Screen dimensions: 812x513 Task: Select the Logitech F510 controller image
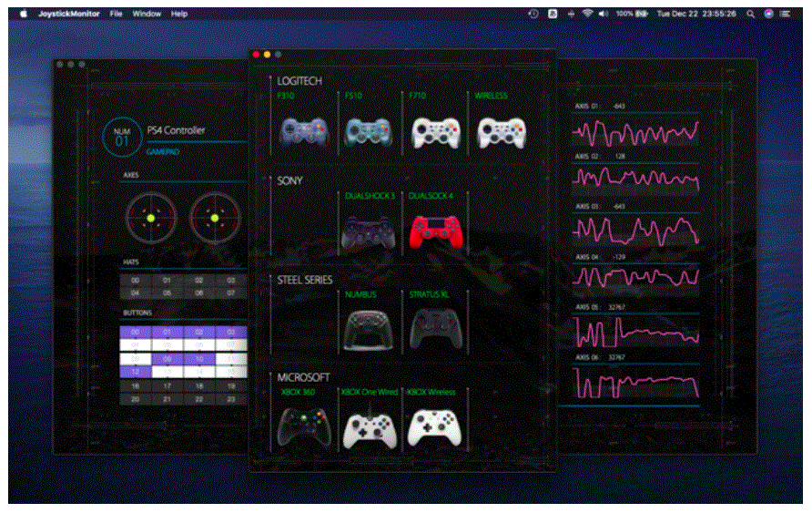368,132
